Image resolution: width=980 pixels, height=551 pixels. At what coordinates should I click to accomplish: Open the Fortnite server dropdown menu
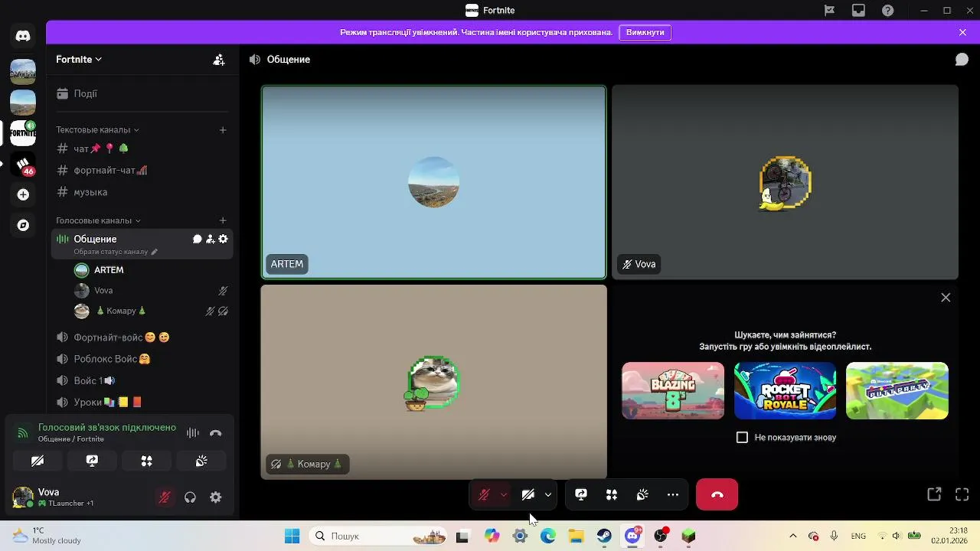[x=79, y=59]
